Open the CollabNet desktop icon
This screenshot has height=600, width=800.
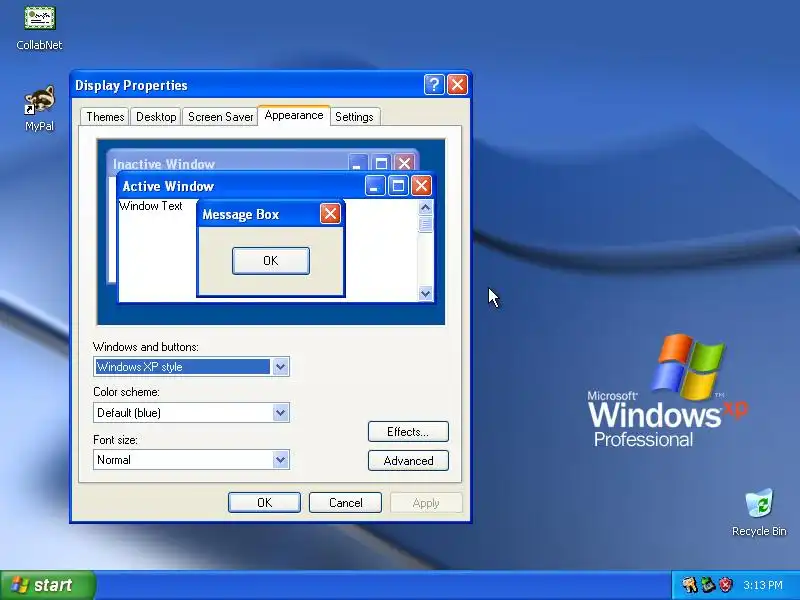tap(39, 27)
